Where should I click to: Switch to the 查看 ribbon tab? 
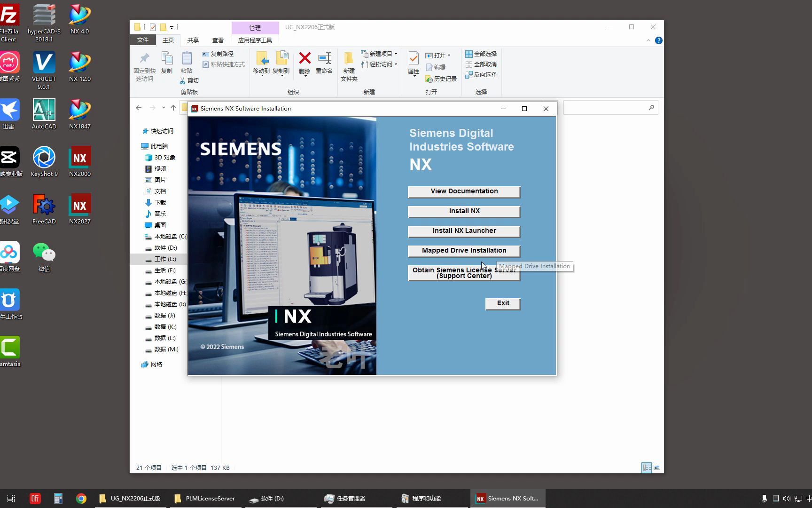(218, 40)
